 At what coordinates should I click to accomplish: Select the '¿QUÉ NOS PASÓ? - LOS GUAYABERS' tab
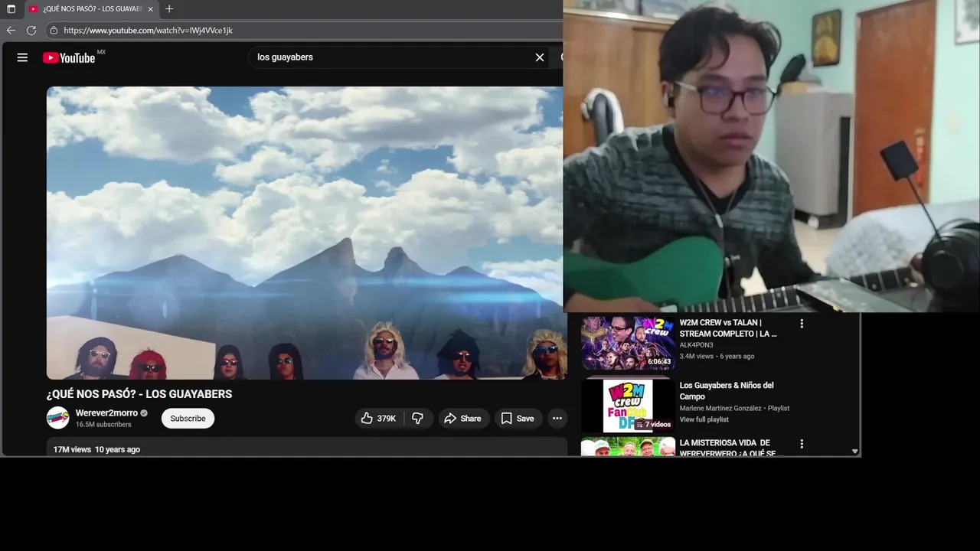point(91,9)
